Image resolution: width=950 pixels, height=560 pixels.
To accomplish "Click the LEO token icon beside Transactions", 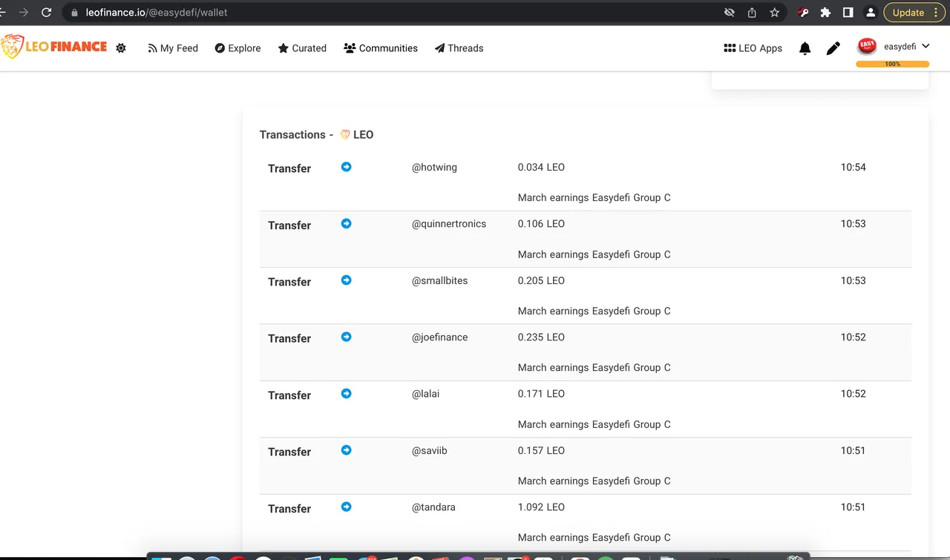I will (x=345, y=134).
